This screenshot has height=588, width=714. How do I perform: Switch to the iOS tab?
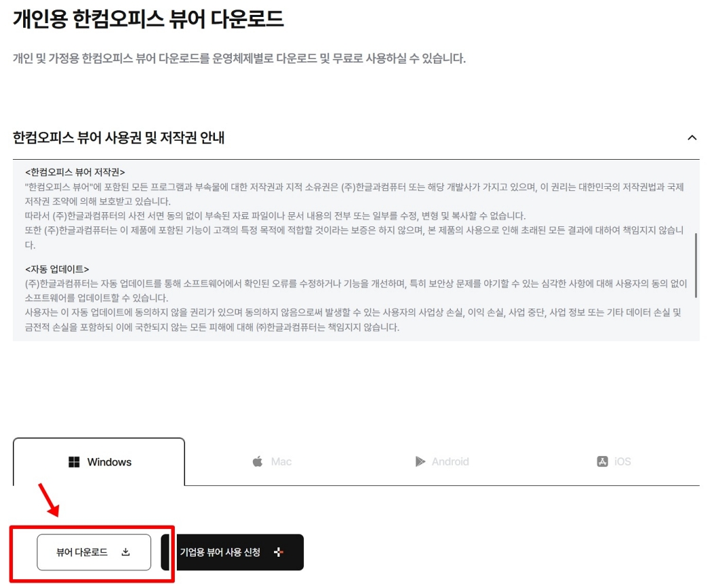click(x=614, y=462)
